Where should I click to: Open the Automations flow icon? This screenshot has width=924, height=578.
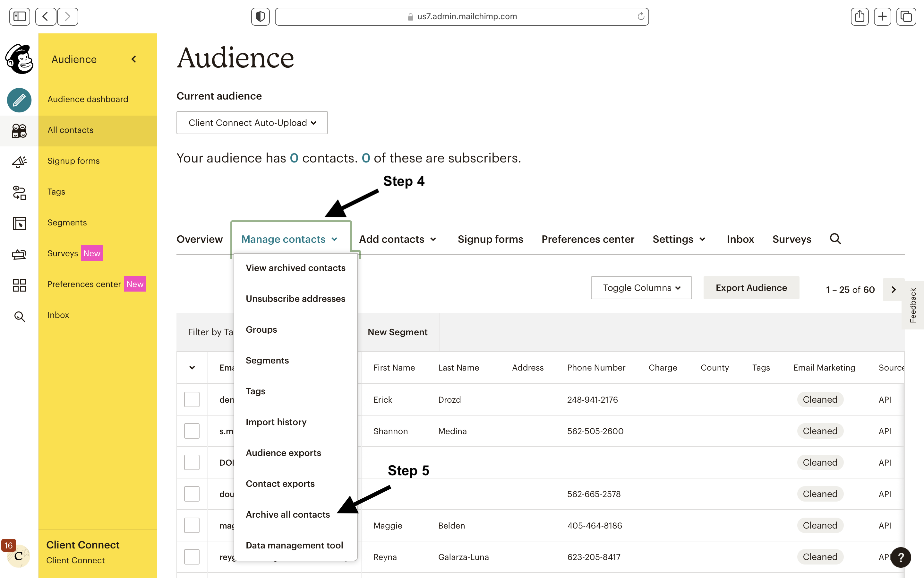pos(19,193)
